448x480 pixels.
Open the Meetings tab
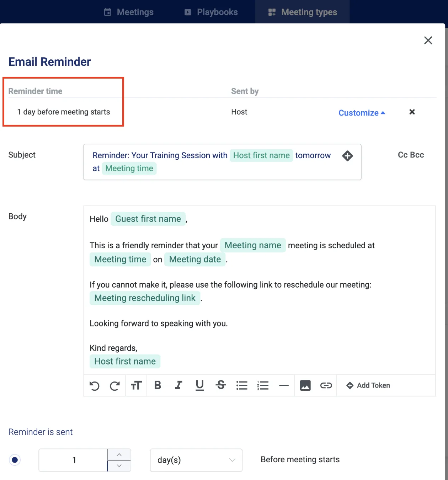pyautogui.click(x=128, y=12)
